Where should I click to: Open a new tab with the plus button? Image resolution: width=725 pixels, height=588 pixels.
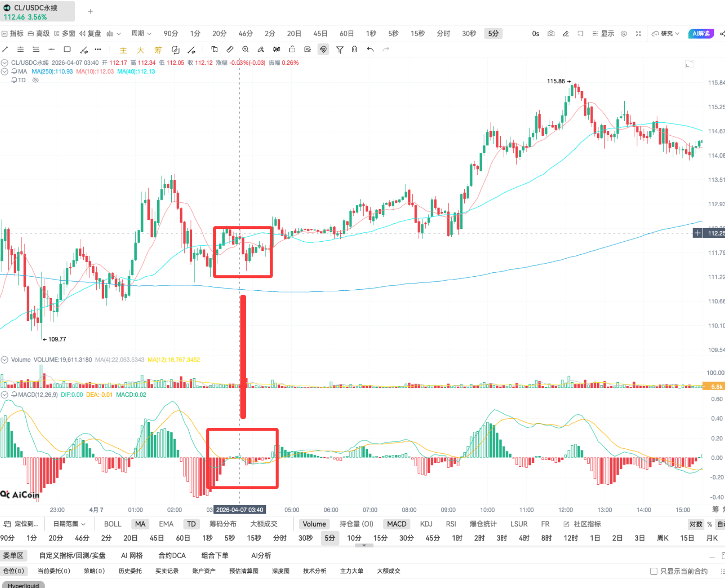tap(91, 11)
